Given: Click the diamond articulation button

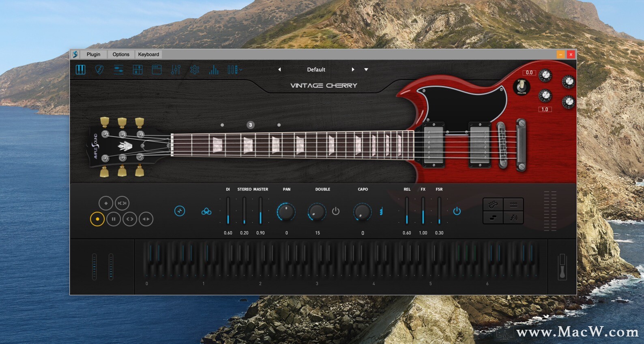Looking at the screenshot, I should click(106, 203).
